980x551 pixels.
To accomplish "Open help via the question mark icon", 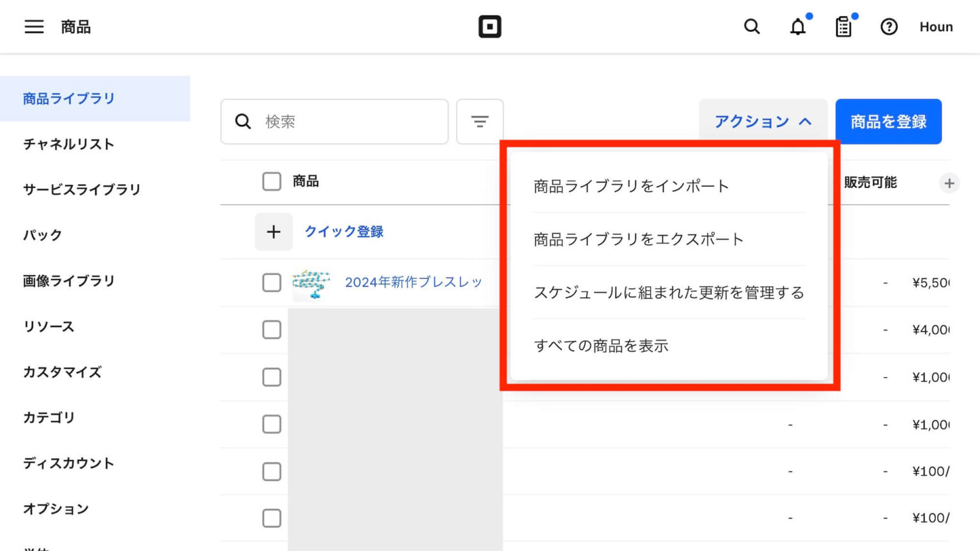I will point(889,27).
